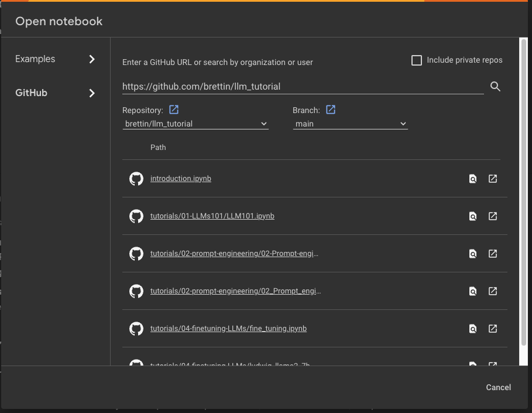
Task: Open the Repository external link icon
Action: (x=174, y=110)
